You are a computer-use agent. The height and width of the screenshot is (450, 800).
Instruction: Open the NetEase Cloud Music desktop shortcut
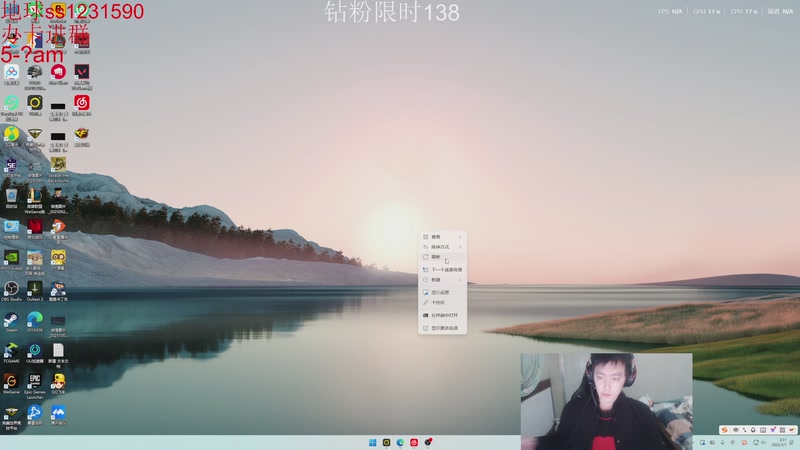82,103
